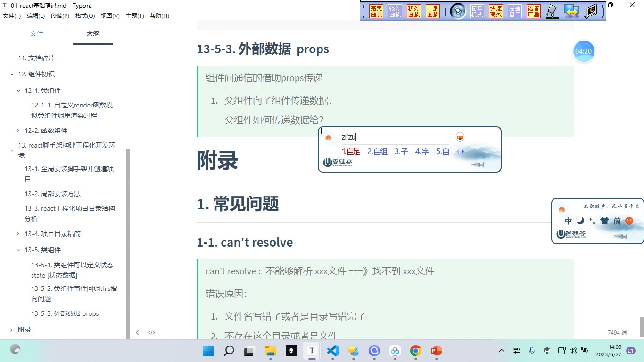Show next IME candidates page arrow
Image resolution: width=644 pixels, height=362 pixels.
(x=463, y=151)
